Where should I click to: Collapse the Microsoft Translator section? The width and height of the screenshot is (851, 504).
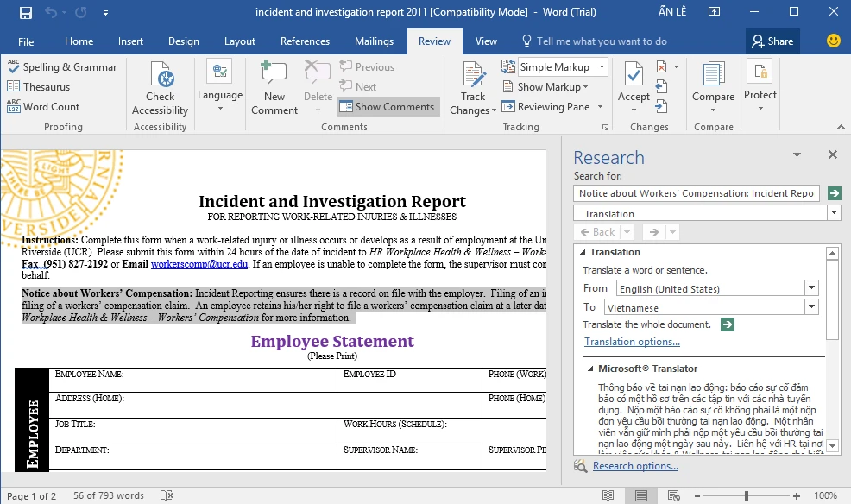point(588,369)
